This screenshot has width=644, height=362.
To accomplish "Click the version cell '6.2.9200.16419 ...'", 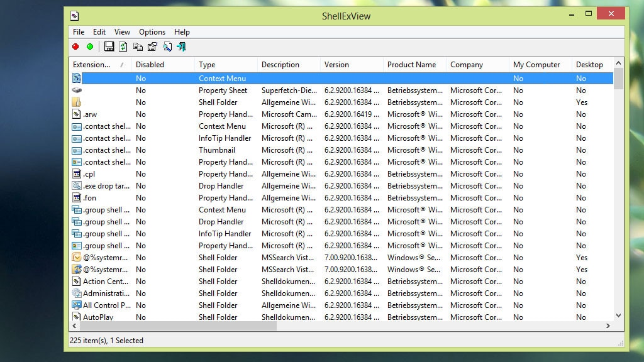I will 352,114.
